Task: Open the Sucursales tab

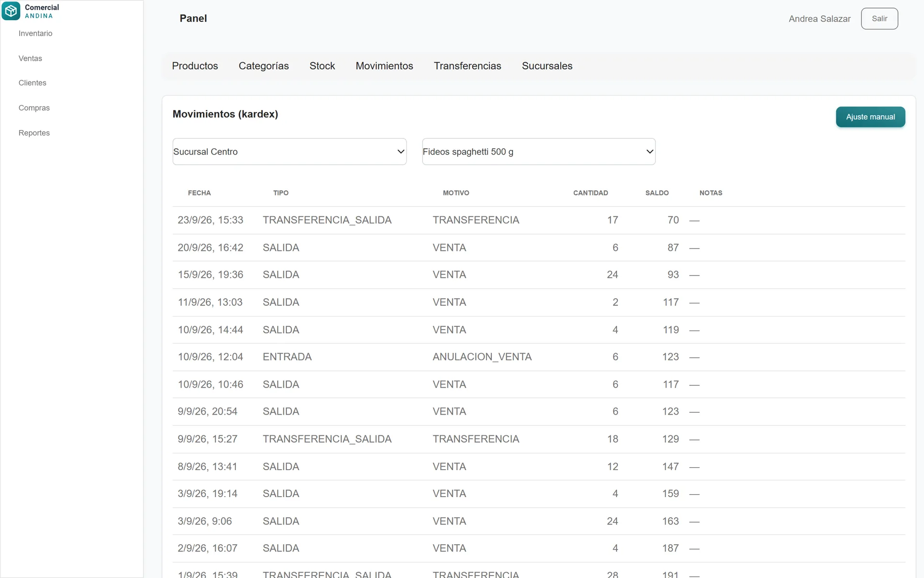Action: [547, 66]
